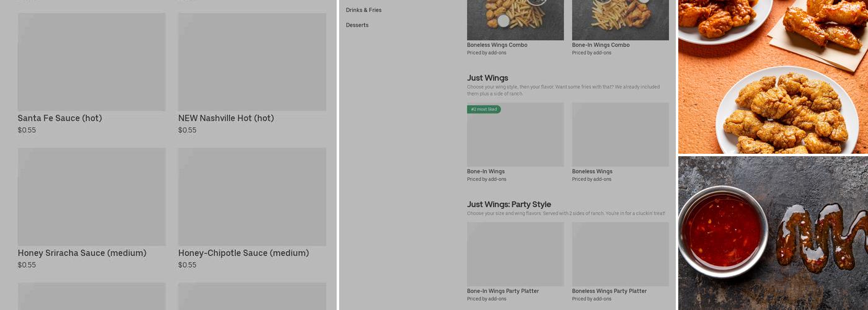The width and height of the screenshot is (868, 310).
Task: Click the Boneless Wings Combo food photo
Action: 515,19
